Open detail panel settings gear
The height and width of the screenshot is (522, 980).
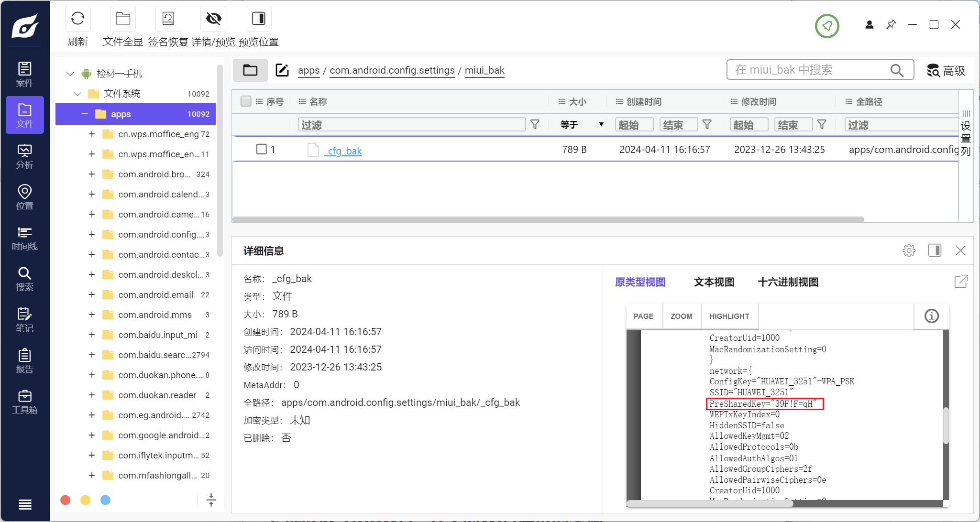(x=909, y=250)
